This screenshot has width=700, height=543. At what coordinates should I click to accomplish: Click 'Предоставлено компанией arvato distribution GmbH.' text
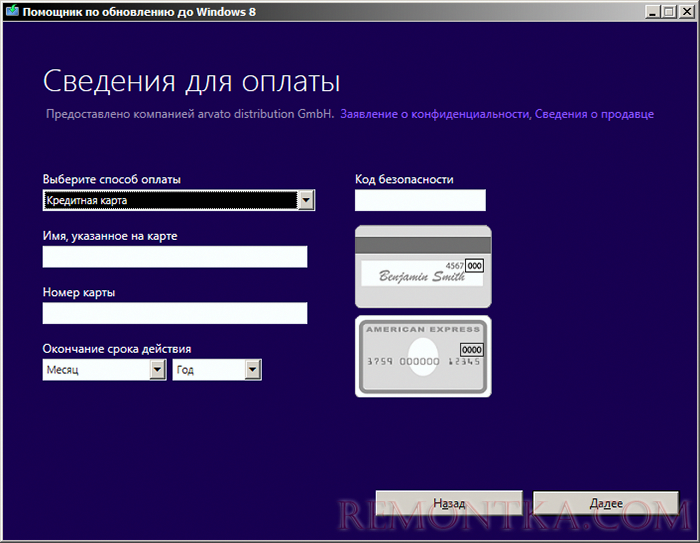coord(190,114)
